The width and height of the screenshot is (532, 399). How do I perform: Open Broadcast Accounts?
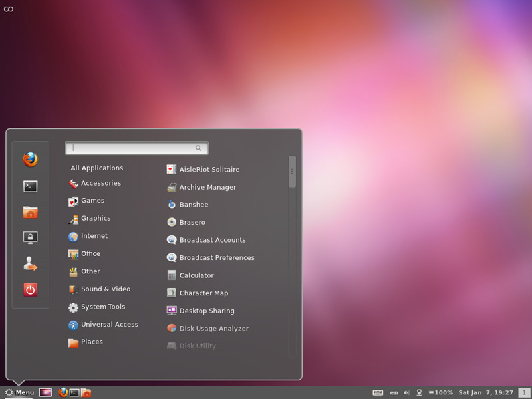(206, 240)
